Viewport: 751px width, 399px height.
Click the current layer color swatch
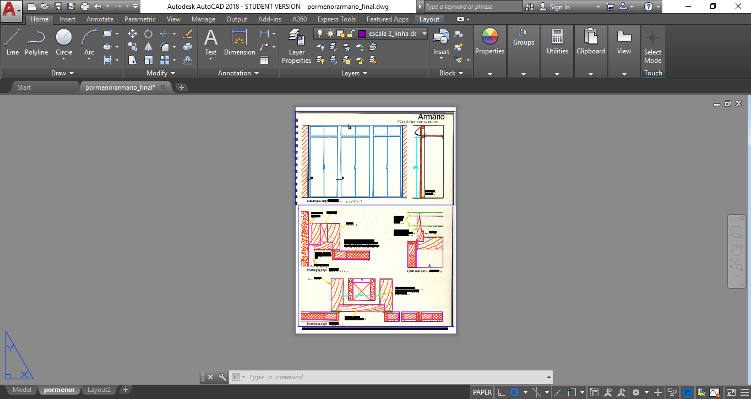tap(362, 34)
